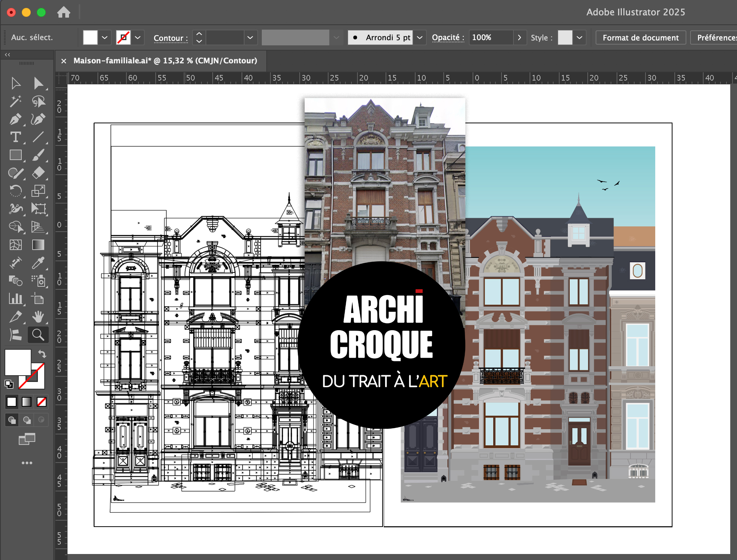Select the Curvature tool
This screenshot has height=560, width=737.
coord(38,119)
